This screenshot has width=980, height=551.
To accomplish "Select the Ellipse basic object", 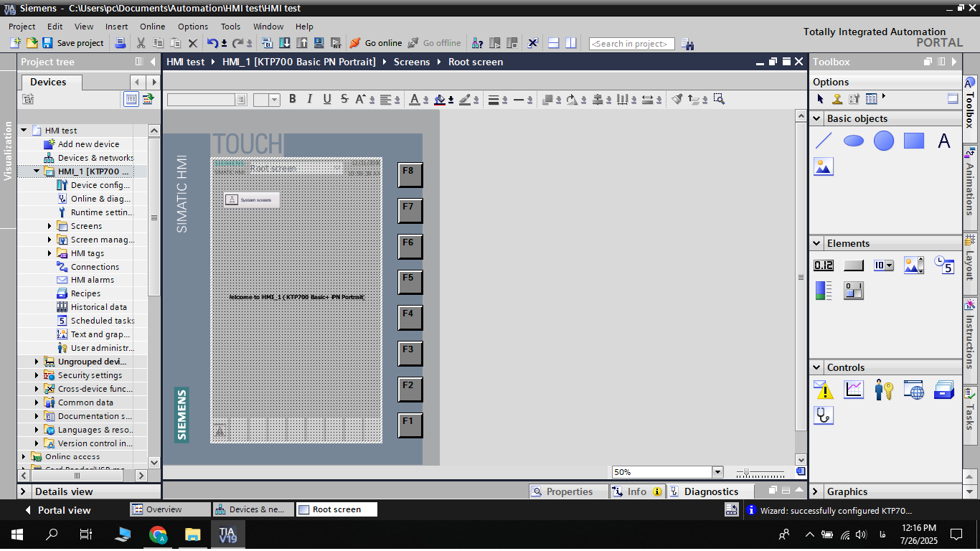I will pos(854,141).
